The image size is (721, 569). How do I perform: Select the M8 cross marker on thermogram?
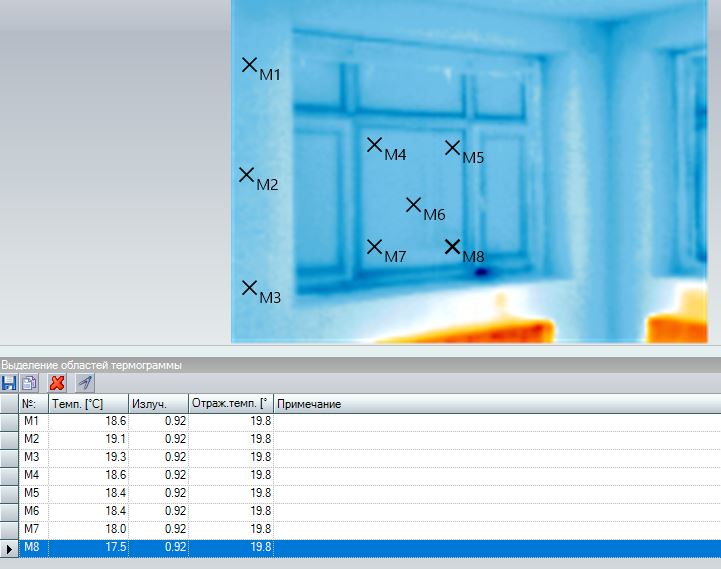click(452, 246)
